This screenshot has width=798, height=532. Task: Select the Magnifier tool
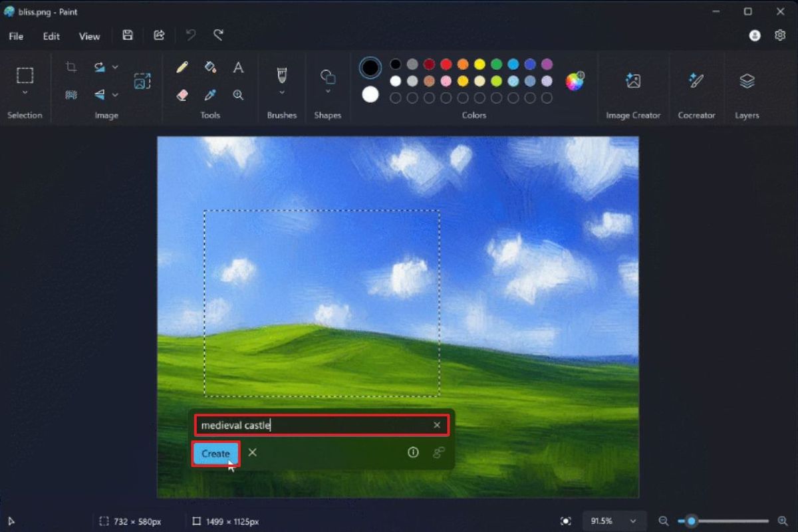[x=238, y=94]
